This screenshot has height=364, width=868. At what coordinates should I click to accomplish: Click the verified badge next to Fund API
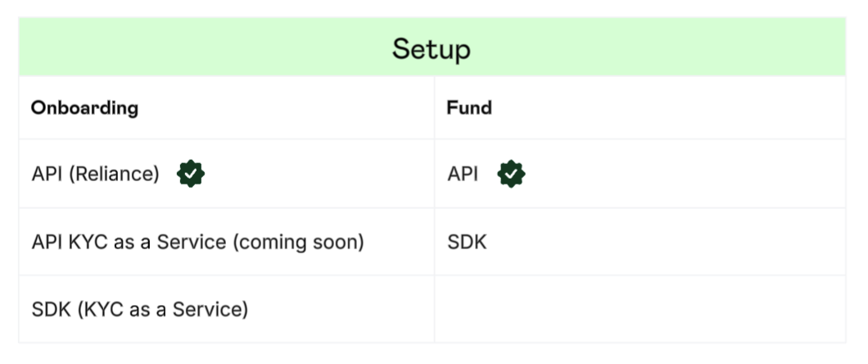511,174
